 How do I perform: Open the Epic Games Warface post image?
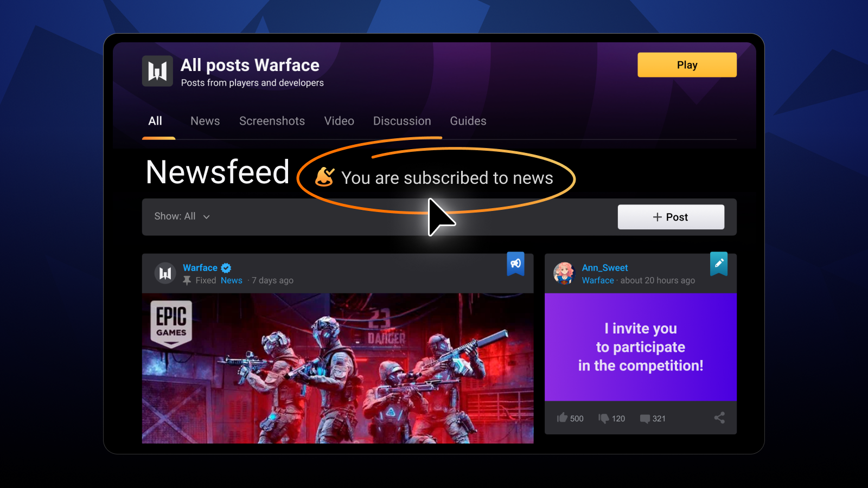point(337,368)
